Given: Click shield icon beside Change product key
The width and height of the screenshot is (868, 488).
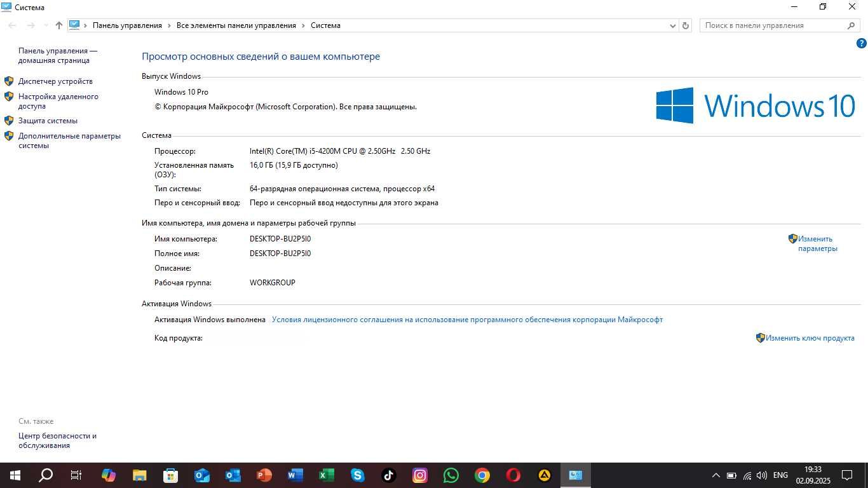Looking at the screenshot, I should [x=760, y=338].
